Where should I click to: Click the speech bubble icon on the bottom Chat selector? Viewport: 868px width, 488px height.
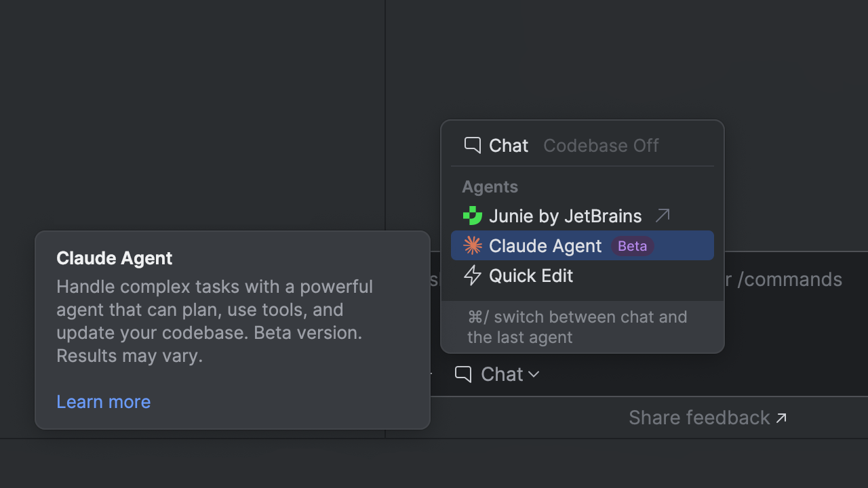click(463, 374)
